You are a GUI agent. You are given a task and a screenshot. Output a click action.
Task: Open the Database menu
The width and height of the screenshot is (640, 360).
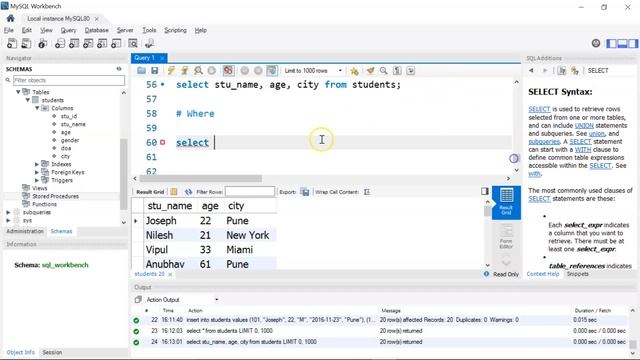click(96, 30)
